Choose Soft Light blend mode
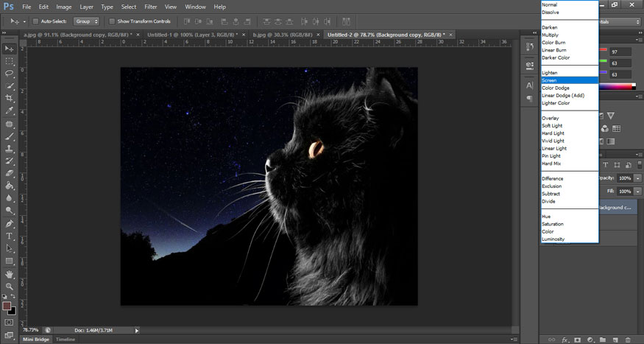Image resolution: width=644 pixels, height=344 pixels. click(x=570, y=126)
